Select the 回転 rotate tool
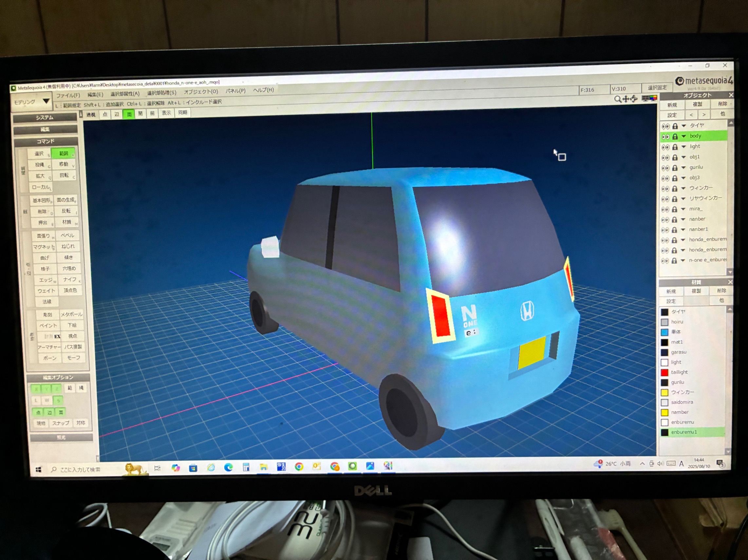The image size is (748, 560). tap(64, 175)
